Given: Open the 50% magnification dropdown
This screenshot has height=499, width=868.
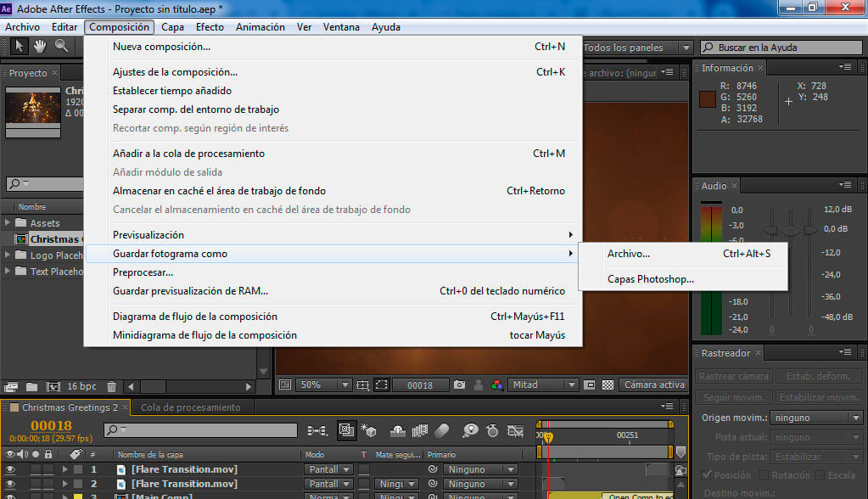Looking at the screenshot, I should (x=323, y=384).
